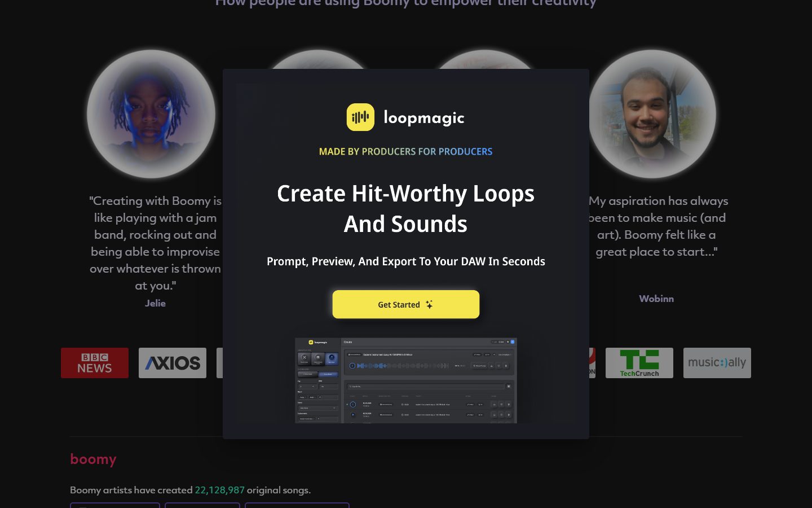Click the boomy footer logo
The image size is (812, 508).
point(93,459)
